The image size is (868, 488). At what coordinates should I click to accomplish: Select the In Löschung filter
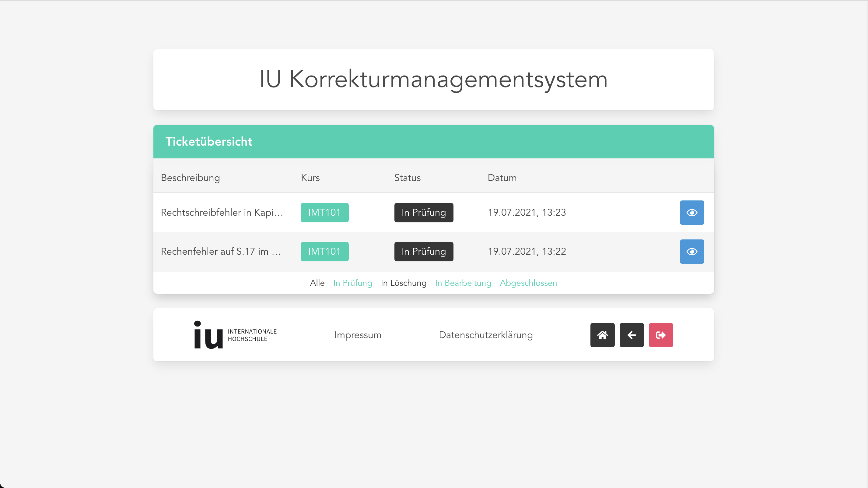click(403, 283)
